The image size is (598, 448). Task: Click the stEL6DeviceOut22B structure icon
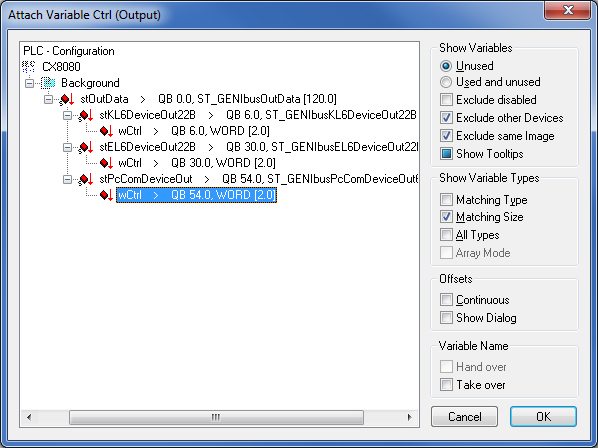pyautogui.click(x=85, y=147)
